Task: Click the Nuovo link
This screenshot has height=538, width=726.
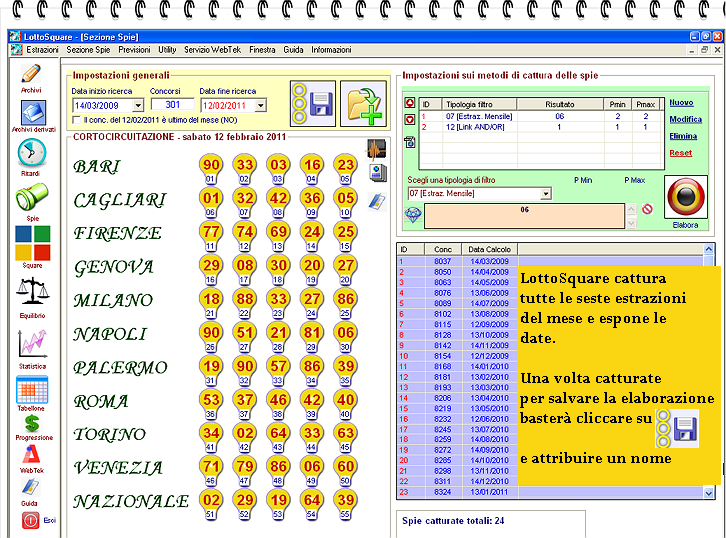Action: 681,103
